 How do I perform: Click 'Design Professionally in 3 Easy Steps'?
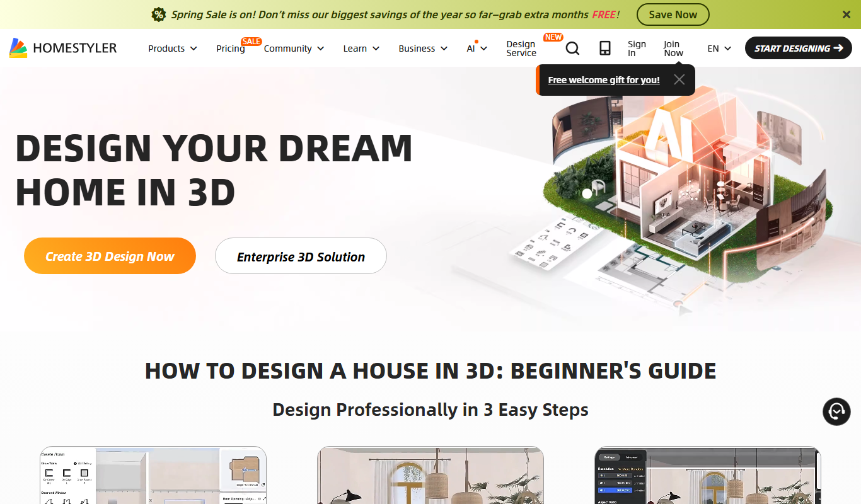(430, 409)
